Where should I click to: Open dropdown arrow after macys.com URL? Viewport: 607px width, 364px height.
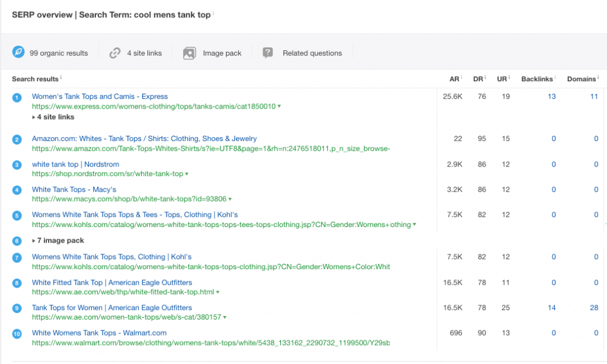coord(230,199)
